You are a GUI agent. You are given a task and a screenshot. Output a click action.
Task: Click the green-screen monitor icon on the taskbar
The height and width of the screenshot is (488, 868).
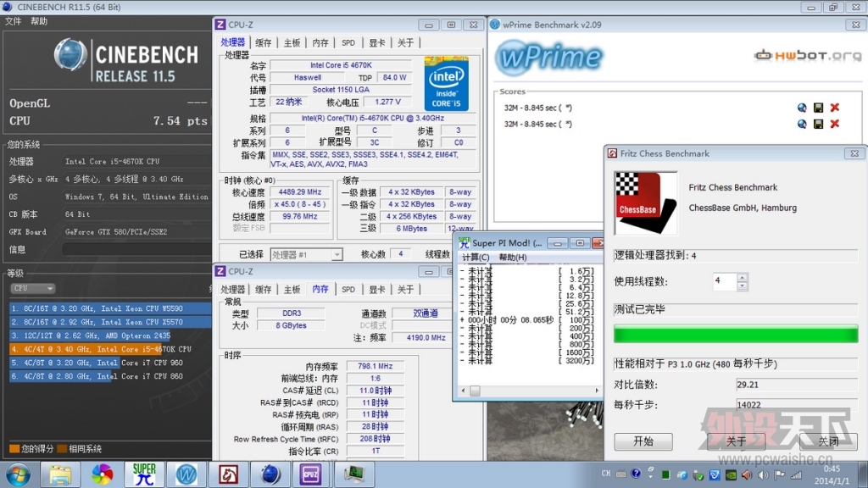[x=353, y=474]
